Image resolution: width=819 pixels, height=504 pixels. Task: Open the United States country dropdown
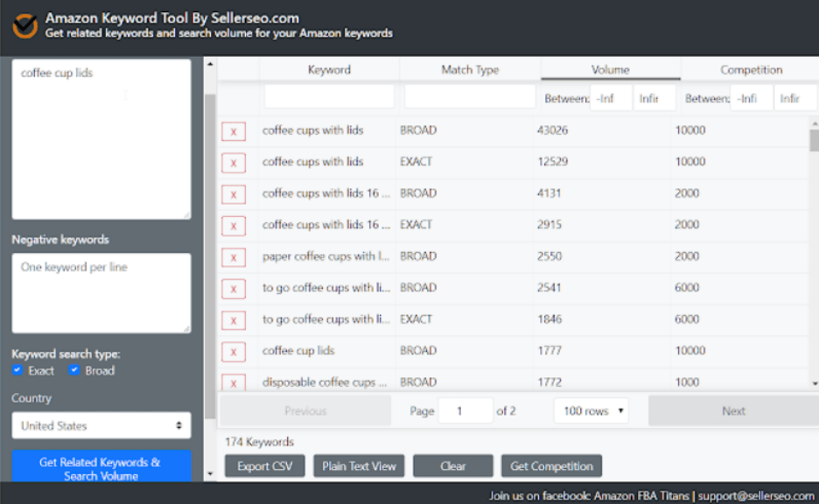tap(101, 425)
